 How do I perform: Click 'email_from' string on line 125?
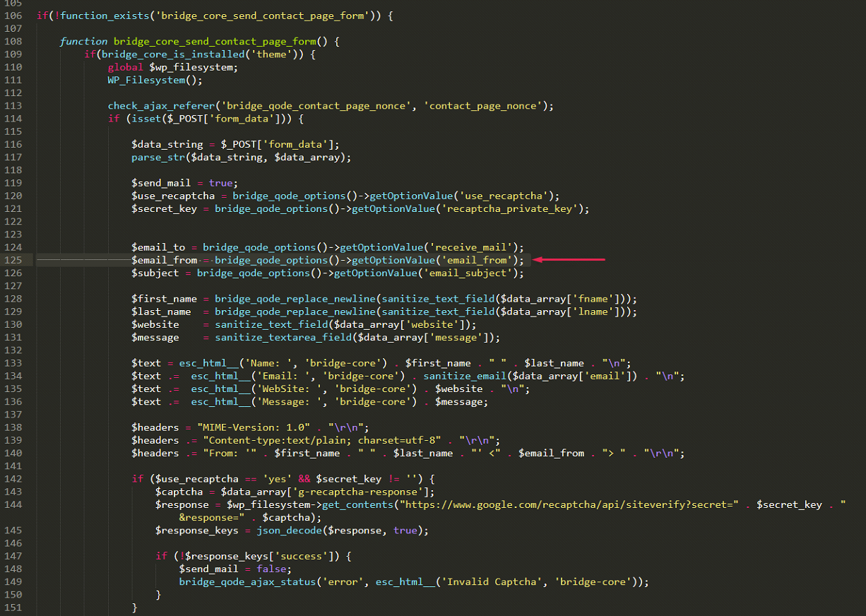point(477,260)
